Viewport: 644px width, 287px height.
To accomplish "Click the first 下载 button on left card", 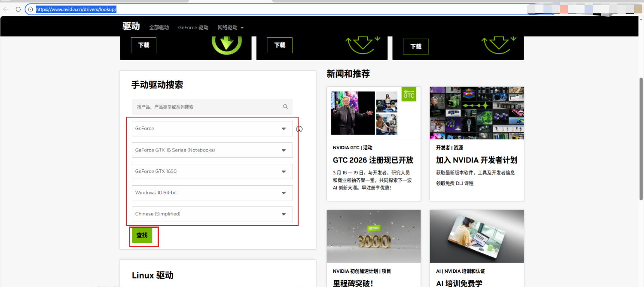I will [143, 45].
